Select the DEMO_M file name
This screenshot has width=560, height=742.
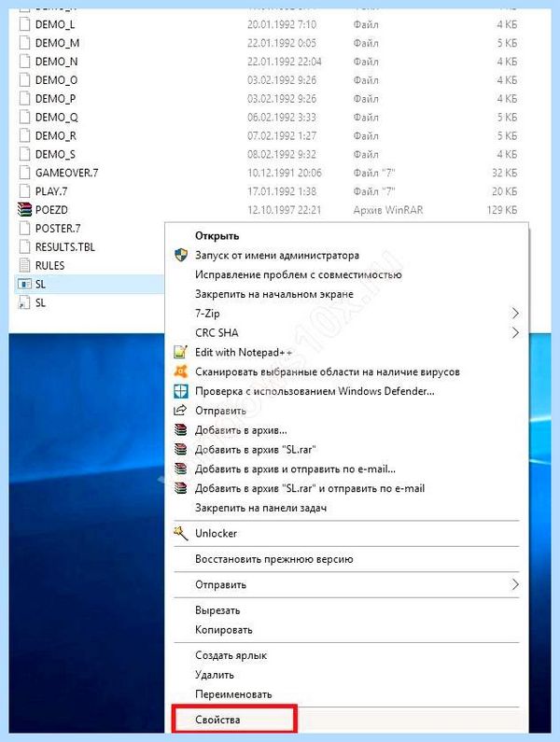[57, 43]
